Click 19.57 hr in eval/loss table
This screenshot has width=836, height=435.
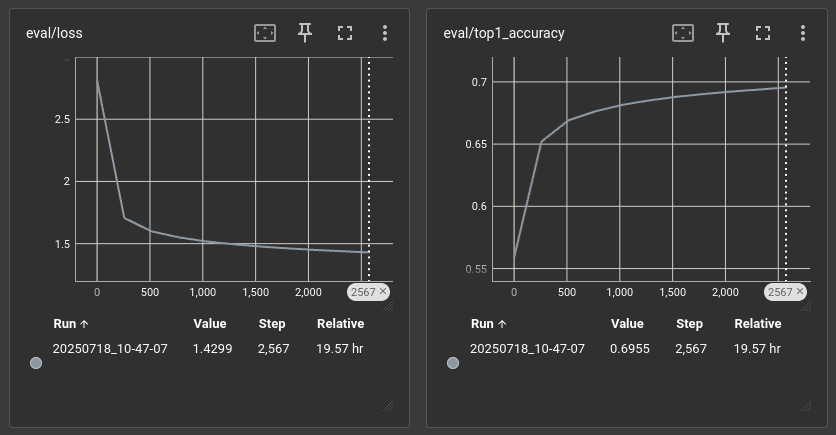[340, 349]
